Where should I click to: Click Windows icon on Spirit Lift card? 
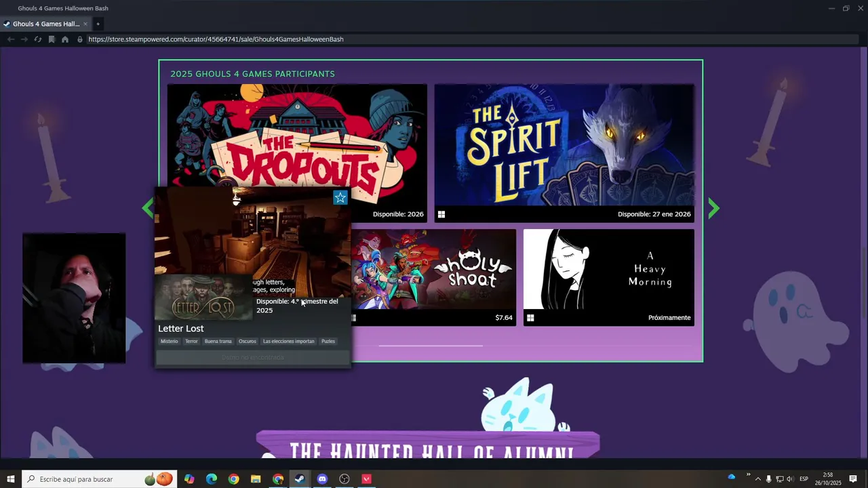point(441,214)
